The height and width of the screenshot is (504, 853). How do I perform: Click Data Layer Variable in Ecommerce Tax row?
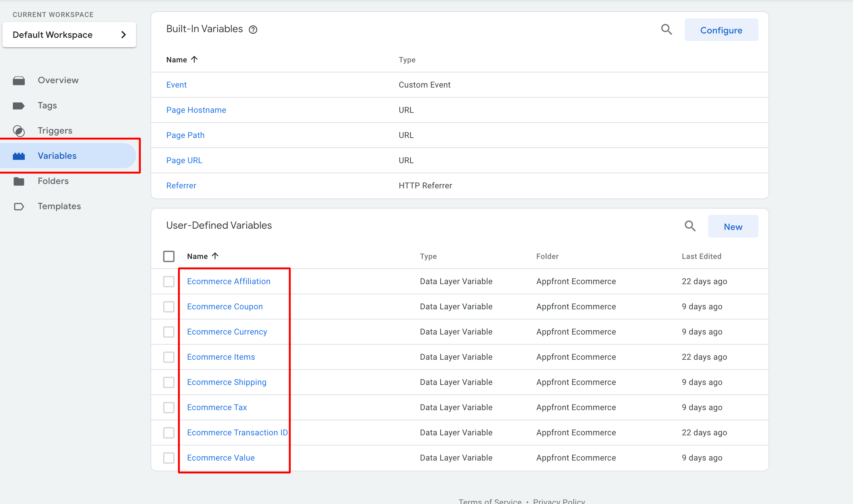[x=456, y=407]
